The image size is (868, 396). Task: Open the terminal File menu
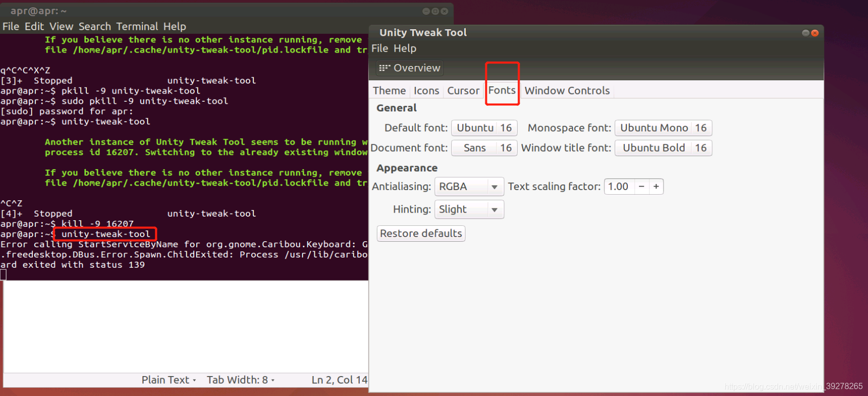pyautogui.click(x=11, y=27)
